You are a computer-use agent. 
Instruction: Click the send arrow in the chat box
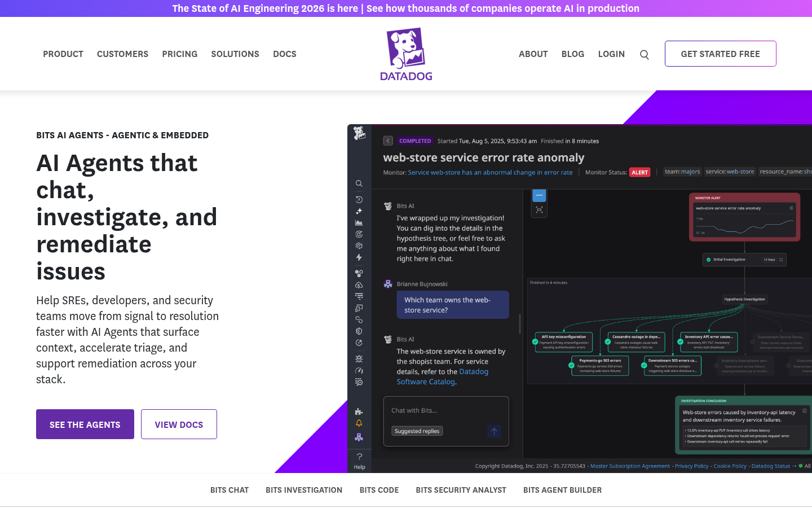[x=494, y=432]
